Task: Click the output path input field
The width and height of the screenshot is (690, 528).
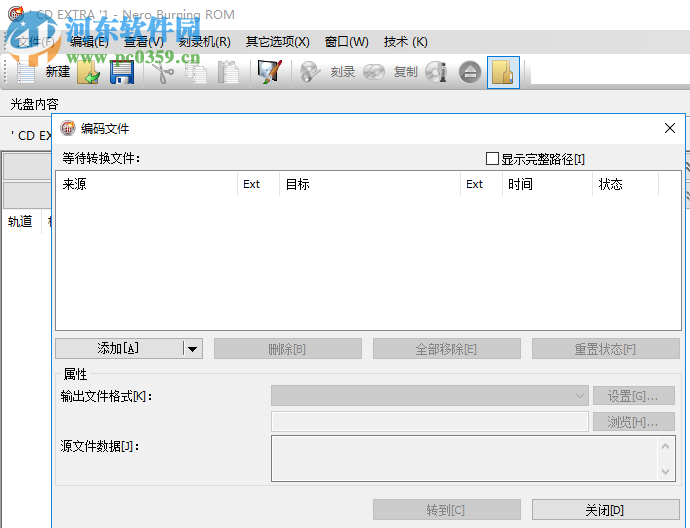Action: (x=429, y=422)
